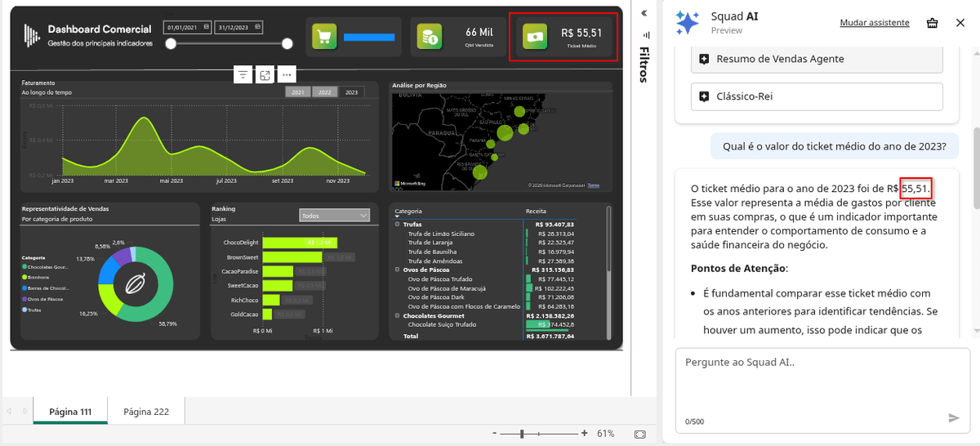Click the send arrow in Squad AI
980x446 pixels.
953,418
